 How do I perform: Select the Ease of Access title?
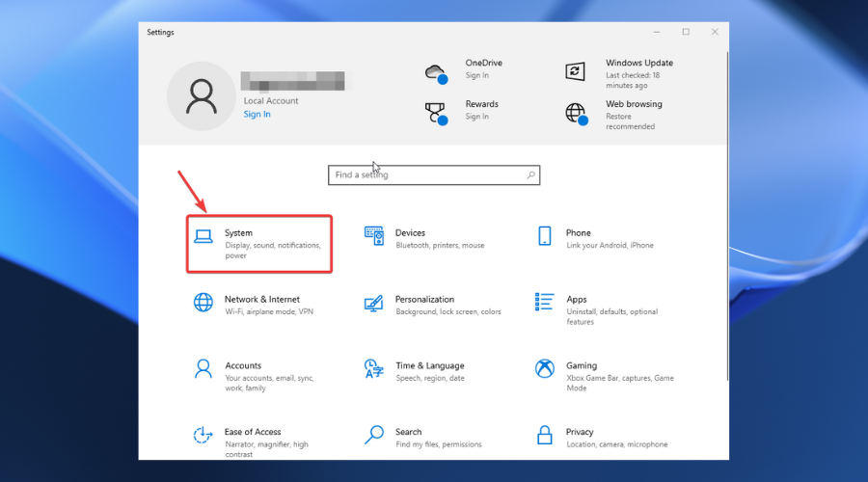pyautogui.click(x=253, y=432)
